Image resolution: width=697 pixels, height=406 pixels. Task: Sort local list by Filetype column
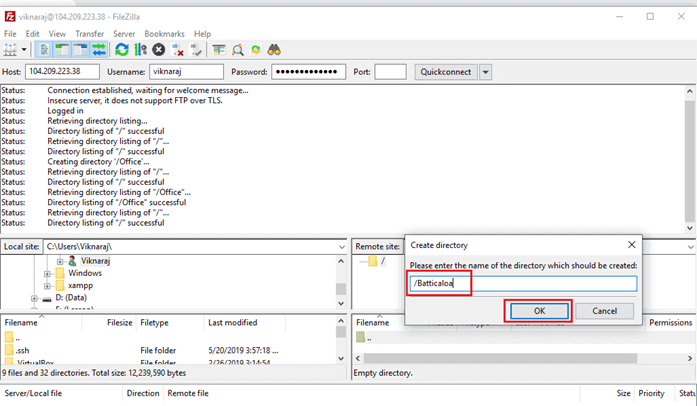pyautogui.click(x=170, y=322)
